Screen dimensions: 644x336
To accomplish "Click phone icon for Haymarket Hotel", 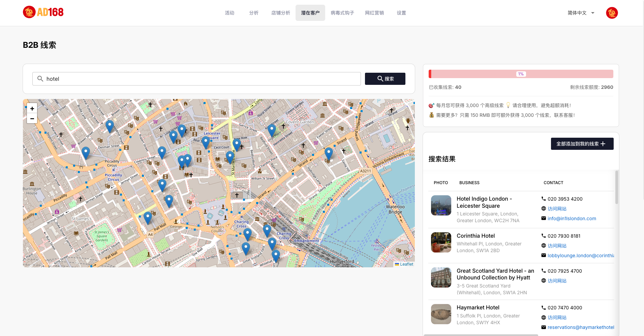I will [x=543, y=307].
